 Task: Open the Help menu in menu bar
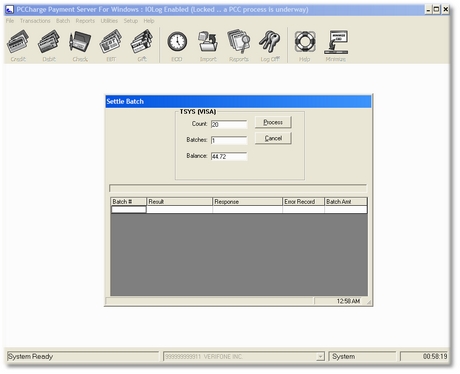pyautogui.click(x=149, y=21)
